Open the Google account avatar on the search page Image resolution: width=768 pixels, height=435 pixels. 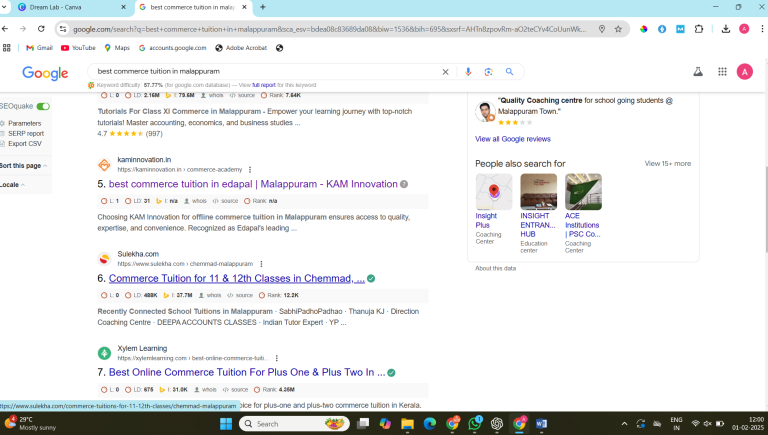pyautogui.click(x=744, y=72)
